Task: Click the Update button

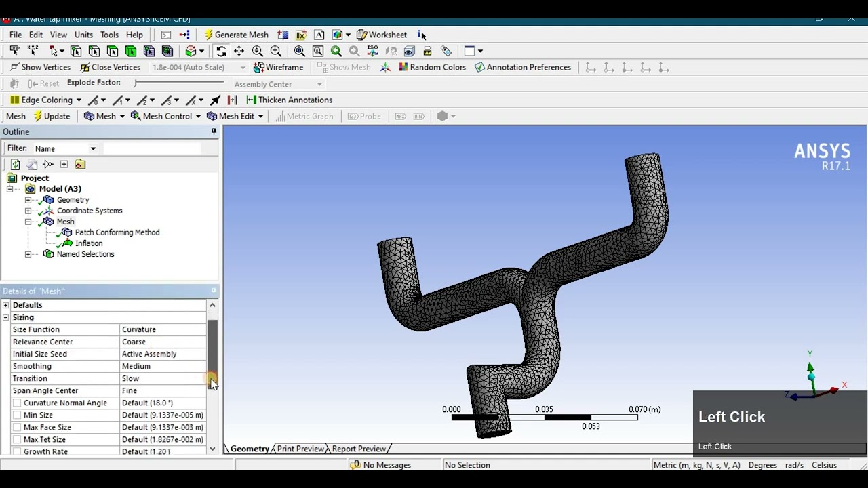Action: pos(52,116)
